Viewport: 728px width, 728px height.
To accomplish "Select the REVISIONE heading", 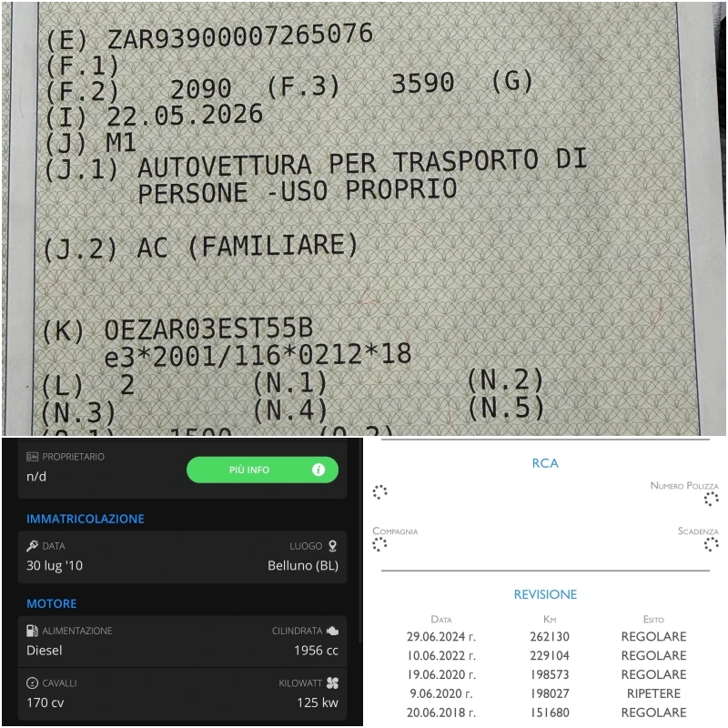I will pos(545,594).
